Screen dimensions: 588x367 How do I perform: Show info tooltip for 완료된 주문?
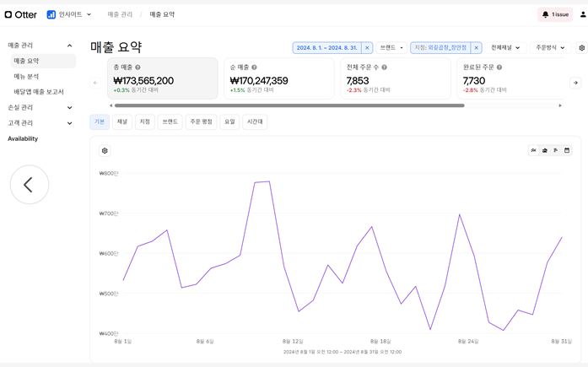pyautogui.click(x=499, y=67)
